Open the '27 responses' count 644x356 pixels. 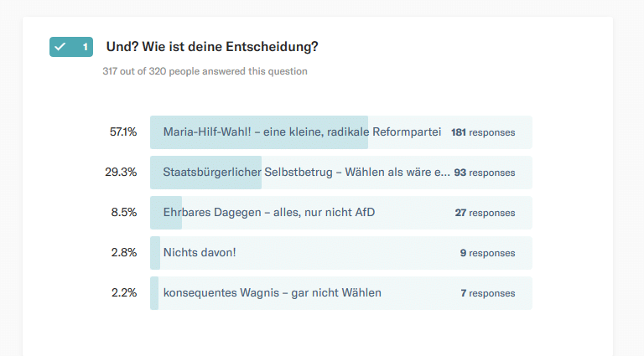(x=485, y=213)
